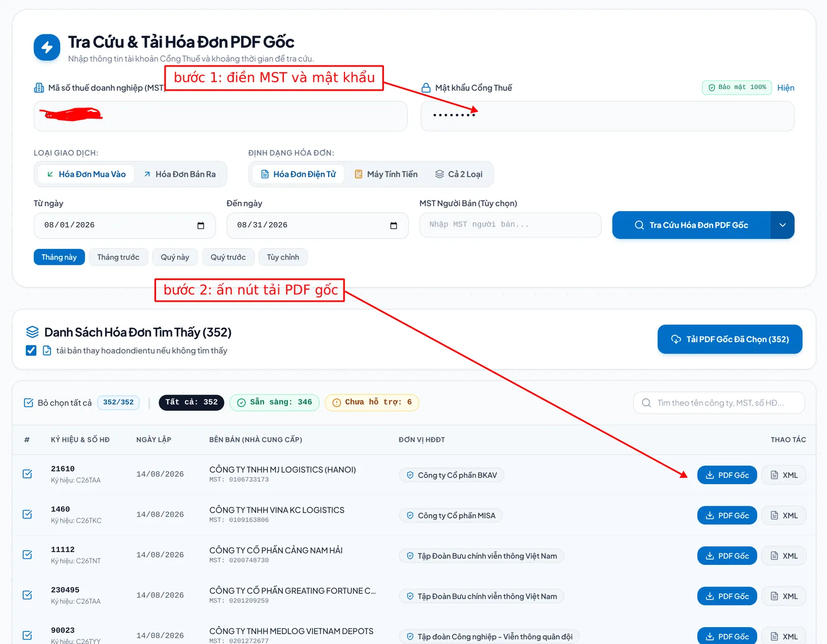Choose the Tháng này date preset
This screenshot has height=644, width=827.
(x=59, y=257)
